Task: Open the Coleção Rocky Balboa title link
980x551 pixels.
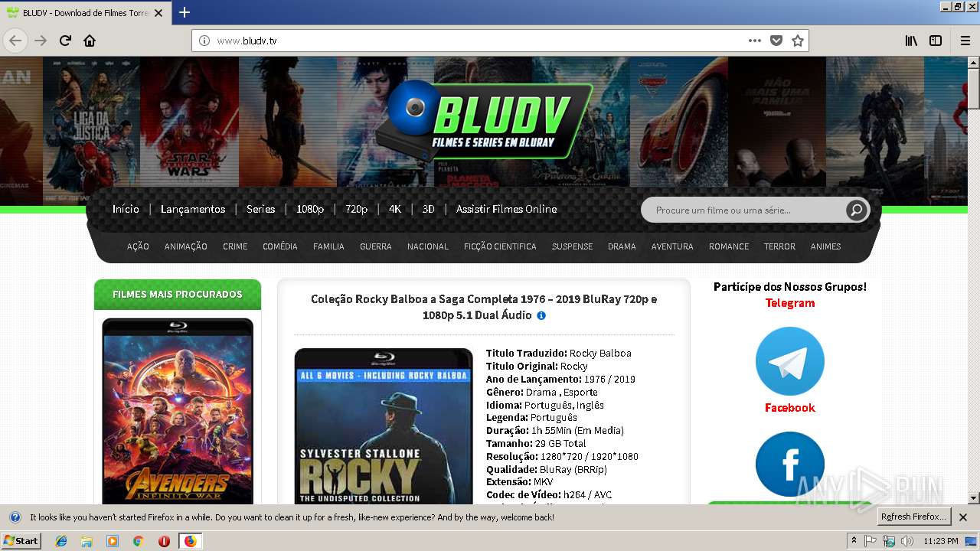Action: [x=483, y=307]
